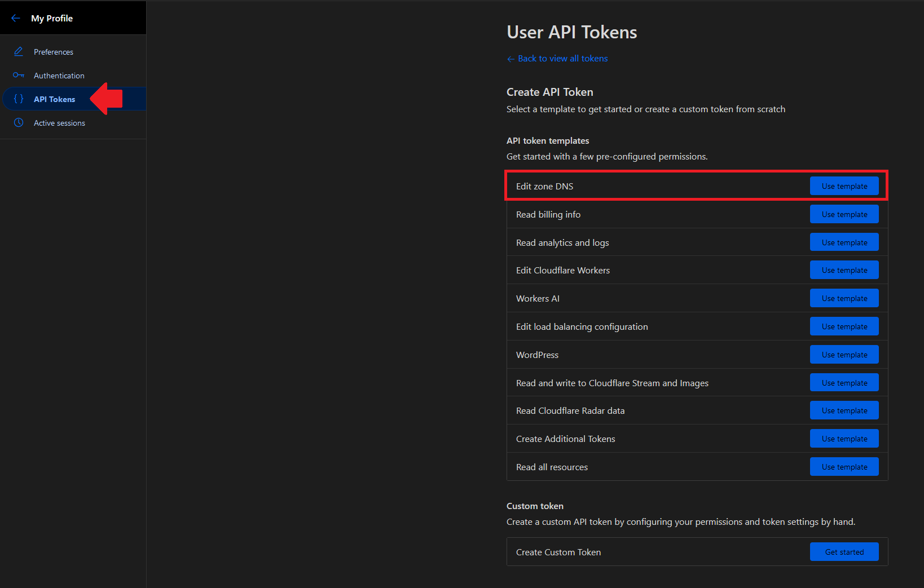Image resolution: width=924 pixels, height=588 pixels.
Task: Use the WordPress template
Action: pyautogui.click(x=844, y=355)
